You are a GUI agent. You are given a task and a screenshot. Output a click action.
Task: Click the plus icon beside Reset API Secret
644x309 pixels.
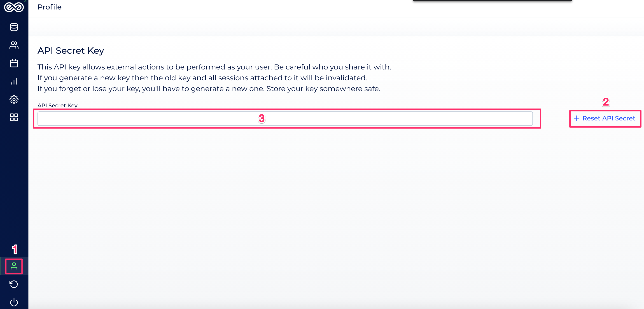pos(577,118)
